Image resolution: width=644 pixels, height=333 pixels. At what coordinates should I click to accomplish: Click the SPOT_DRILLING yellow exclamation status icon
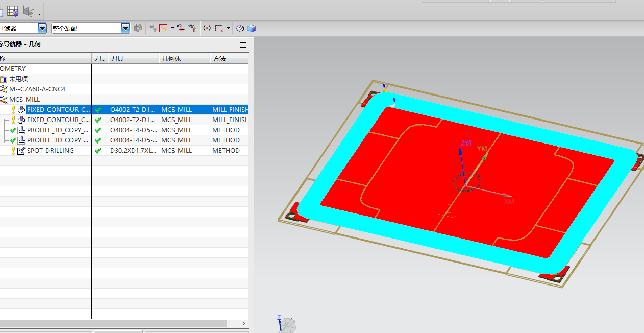pyautogui.click(x=13, y=150)
